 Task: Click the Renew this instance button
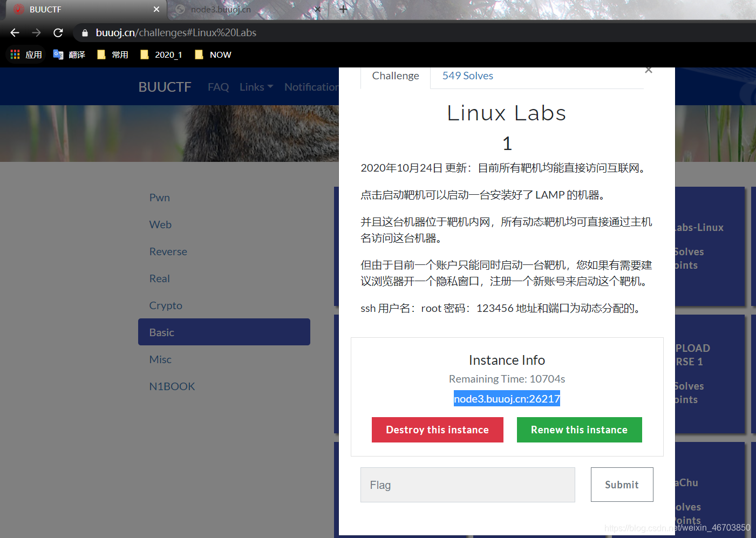pos(579,430)
